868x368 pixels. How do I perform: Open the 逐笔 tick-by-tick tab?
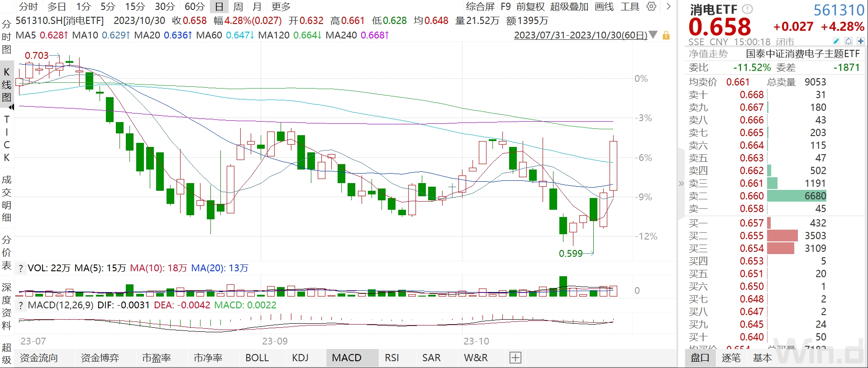[x=730, y=358]
